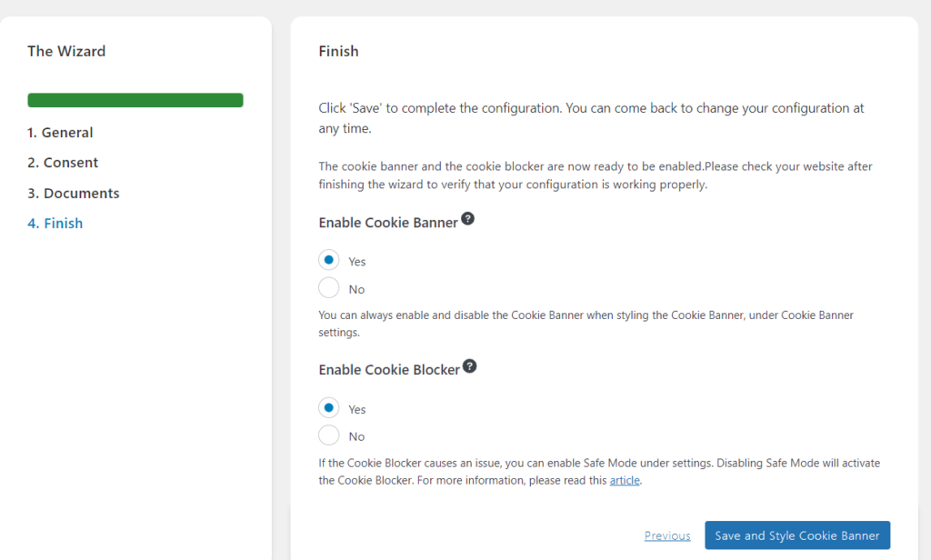Click help icon beside Enable Cookie Blocker
Screen dimensions: 931x560
point(469,366)
